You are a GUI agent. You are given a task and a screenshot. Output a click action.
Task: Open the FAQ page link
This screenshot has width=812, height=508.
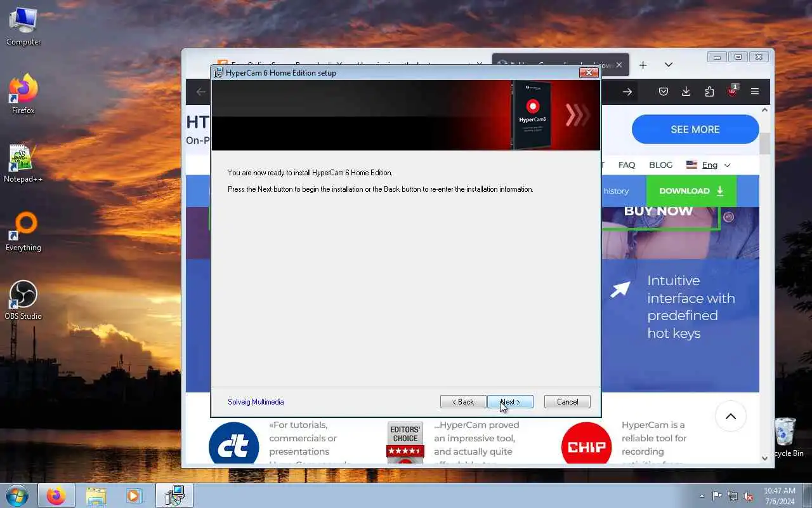pos(627,165)
